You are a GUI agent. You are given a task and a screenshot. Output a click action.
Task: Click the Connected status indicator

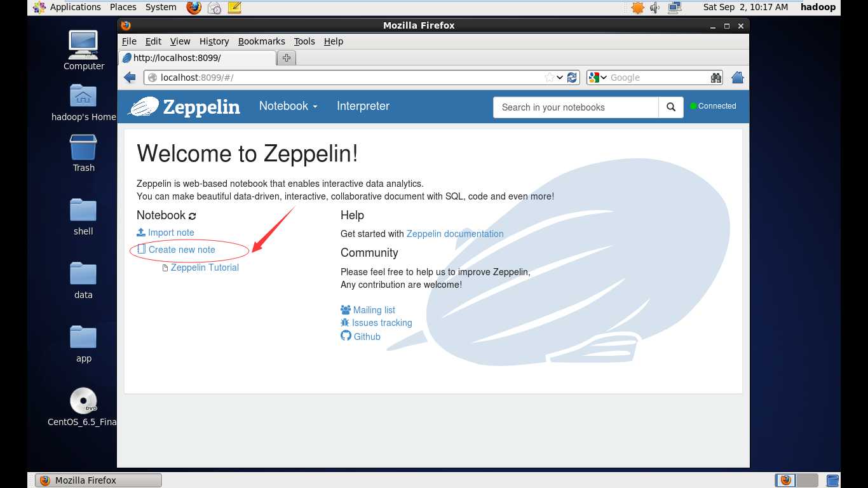[713, 106]
